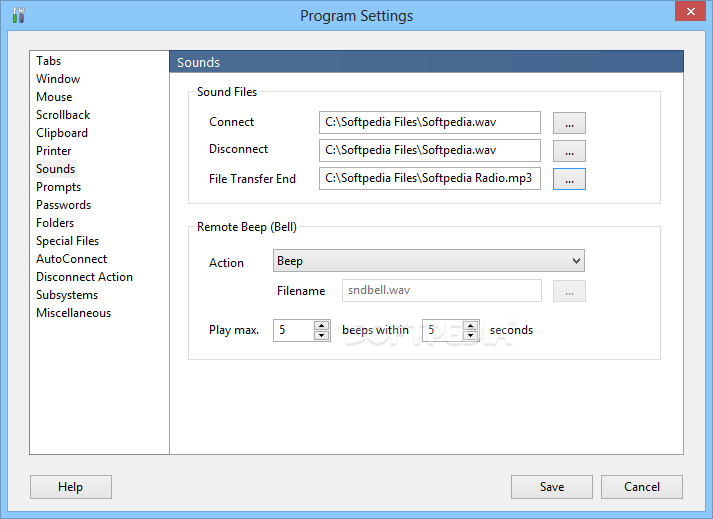The height and width of the screenshot is (519, 713).
Task: Click the Connect sound file path field
Action: click(430, 123)
